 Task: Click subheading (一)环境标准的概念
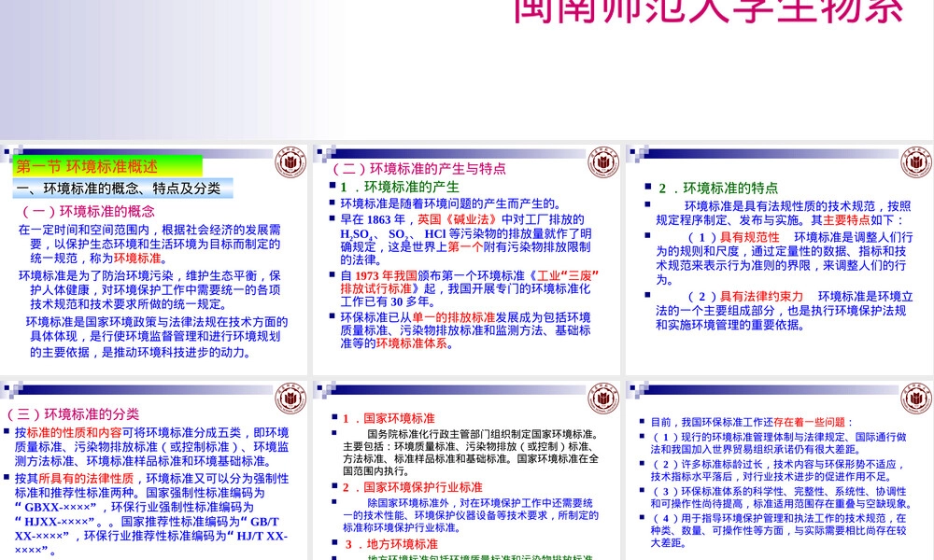[88, 211]
